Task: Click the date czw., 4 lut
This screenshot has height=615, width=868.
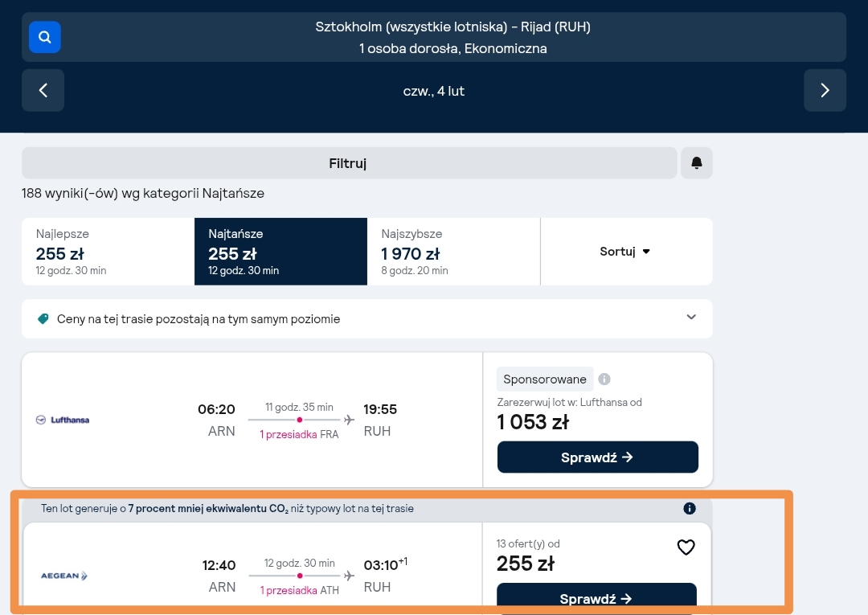Action: tap(434, 91)
